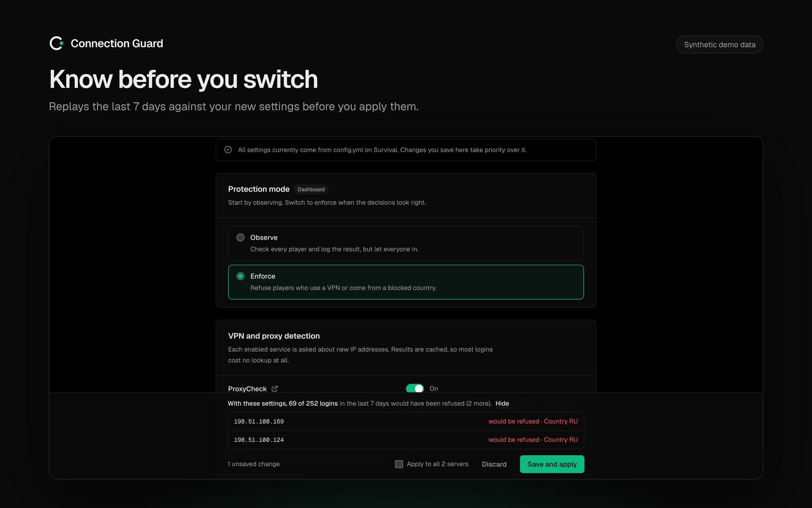Click the checkmark icon in config notice

click(228, 150)
